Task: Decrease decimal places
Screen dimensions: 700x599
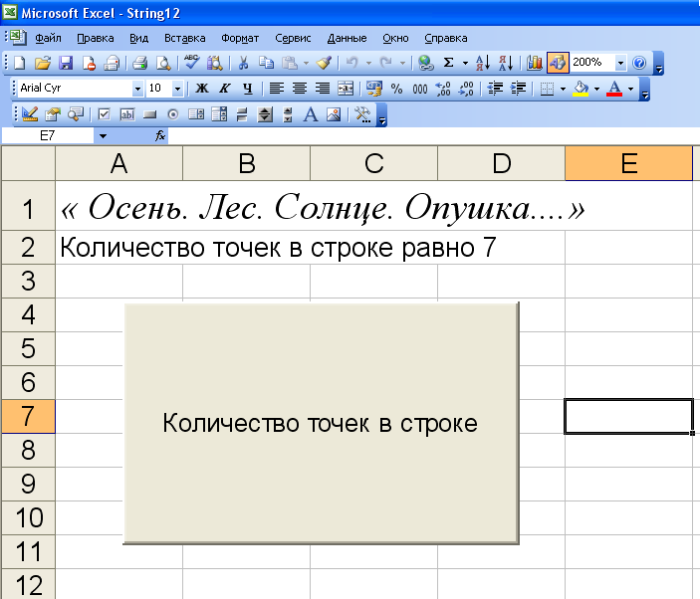Action: (466, 89)
